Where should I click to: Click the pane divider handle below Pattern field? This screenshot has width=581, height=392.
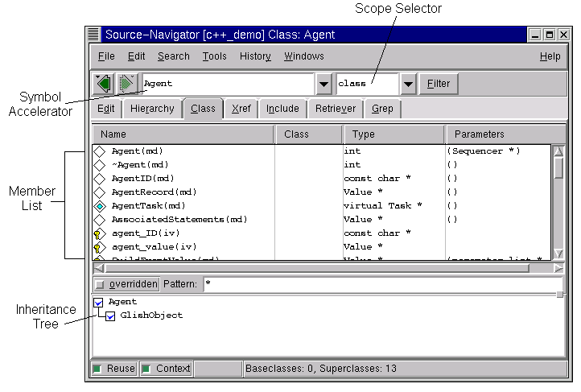tap(560, 295)
